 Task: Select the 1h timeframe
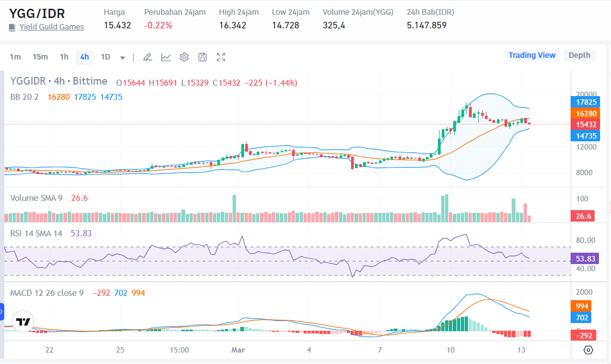[64, 57]
